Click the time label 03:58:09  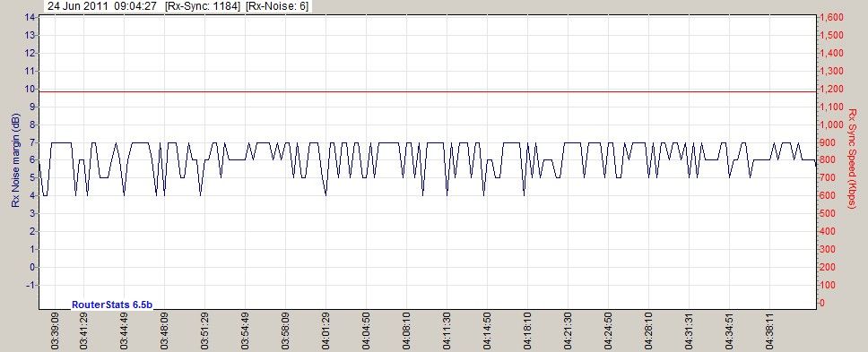coord(286,331)
